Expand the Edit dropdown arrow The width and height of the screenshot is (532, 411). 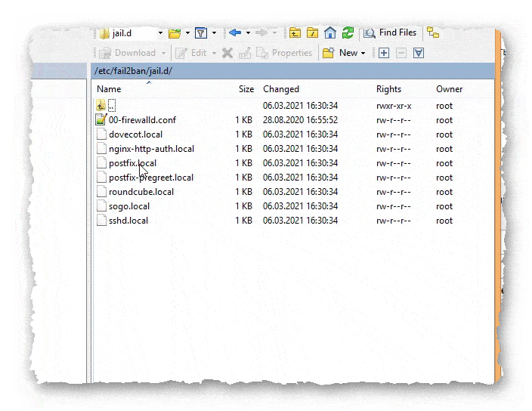(214, 53)
